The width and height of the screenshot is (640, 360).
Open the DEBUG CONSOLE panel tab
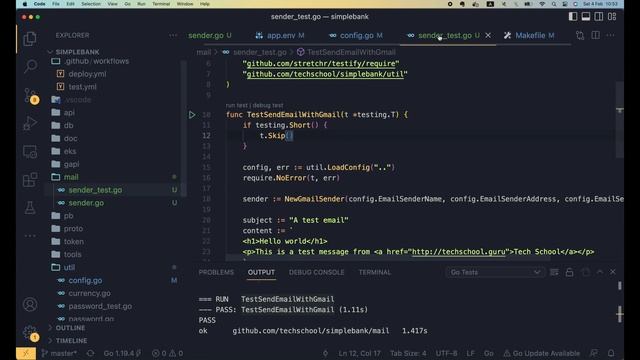[x=317, y=272]
